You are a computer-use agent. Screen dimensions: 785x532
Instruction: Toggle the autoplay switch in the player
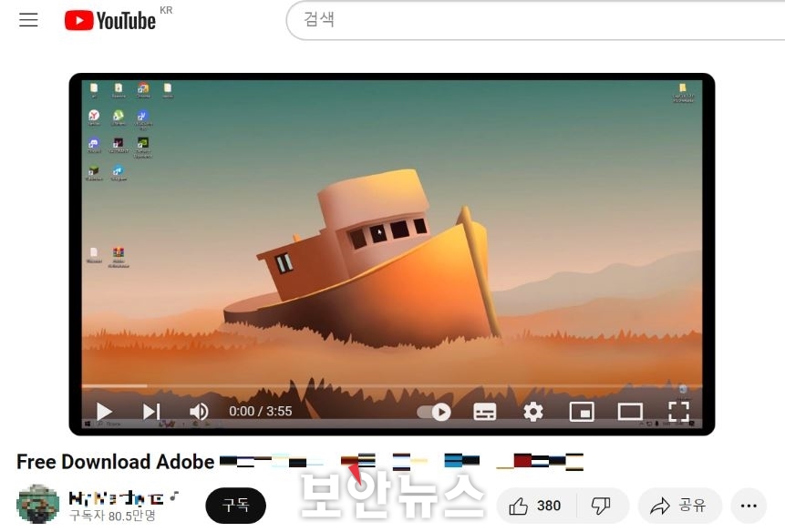click(434, 412)
